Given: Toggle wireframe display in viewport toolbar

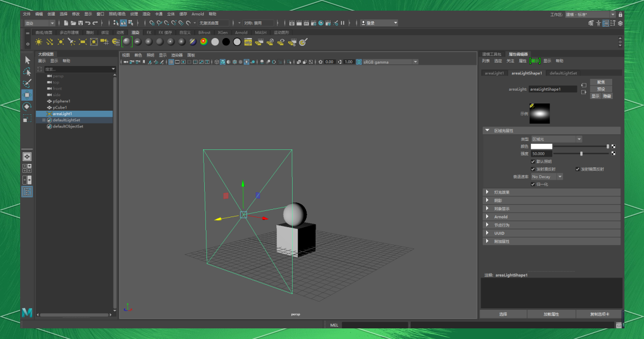Looking at the screenshot, I should click(217, 62).
